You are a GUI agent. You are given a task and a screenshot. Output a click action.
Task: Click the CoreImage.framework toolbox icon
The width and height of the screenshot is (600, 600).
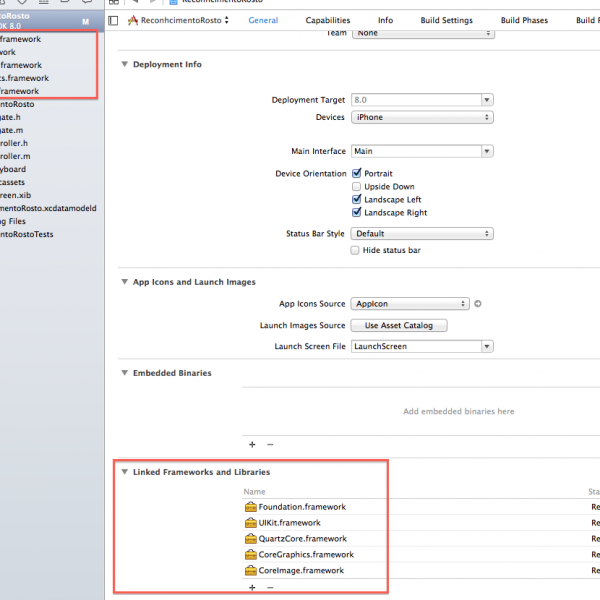click(251, 571)
